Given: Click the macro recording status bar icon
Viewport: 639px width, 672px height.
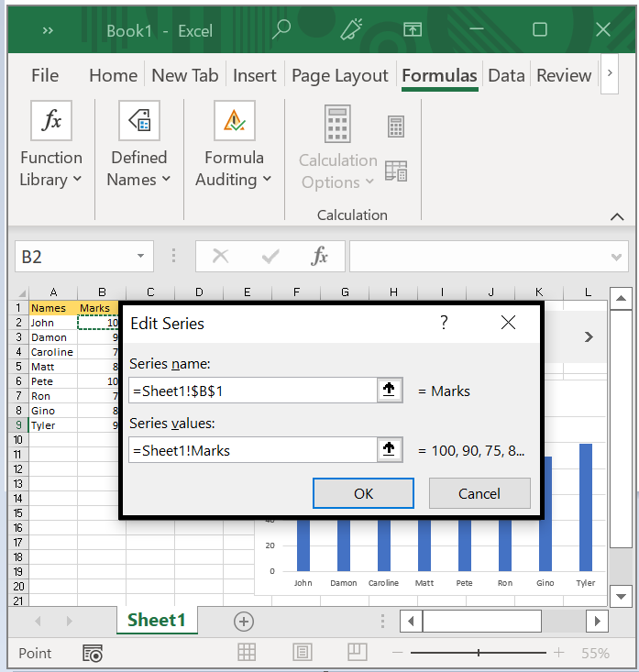Looking at the screenshot, I should tap(93, 653).
